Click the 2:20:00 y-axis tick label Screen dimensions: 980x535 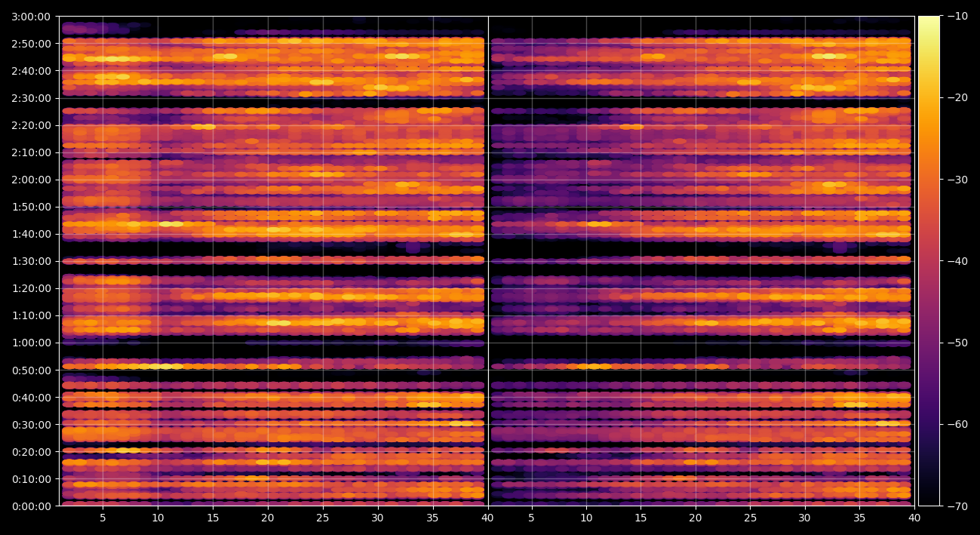pos(31,125)
